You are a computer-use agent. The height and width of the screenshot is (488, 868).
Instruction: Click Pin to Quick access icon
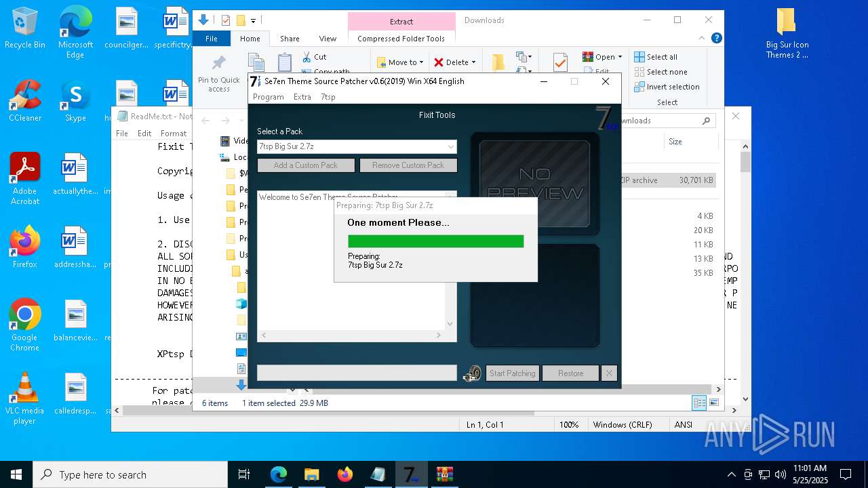(219, 64)
